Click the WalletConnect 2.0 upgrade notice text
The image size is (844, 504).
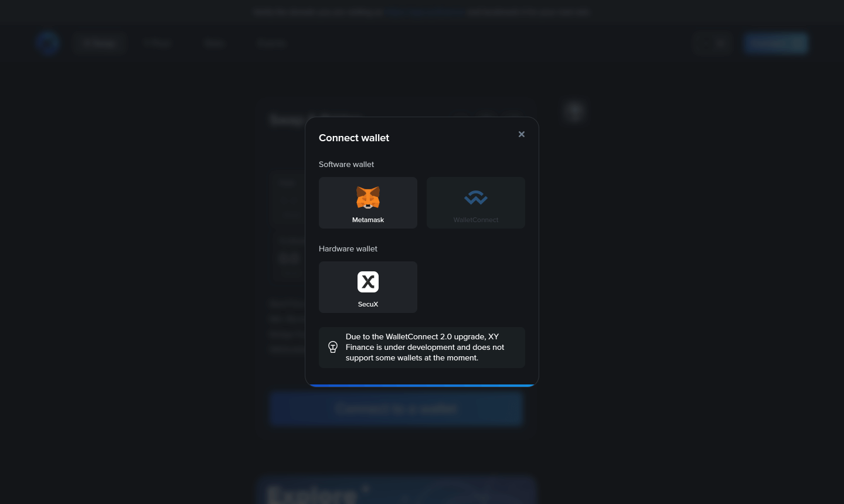click(x=425, y=347)
